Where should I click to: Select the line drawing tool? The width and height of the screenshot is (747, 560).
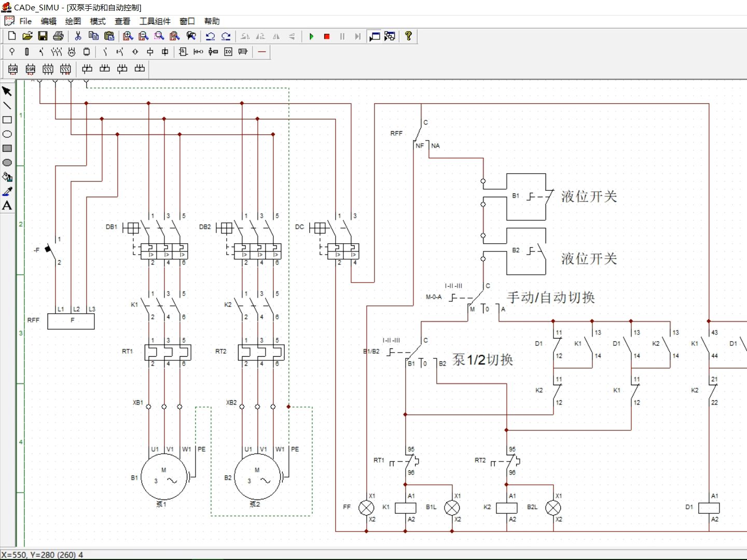pos(7,106)
